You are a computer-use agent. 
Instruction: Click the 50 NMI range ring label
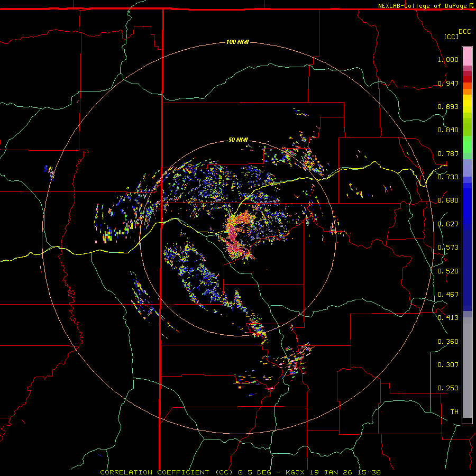[238, 140]
